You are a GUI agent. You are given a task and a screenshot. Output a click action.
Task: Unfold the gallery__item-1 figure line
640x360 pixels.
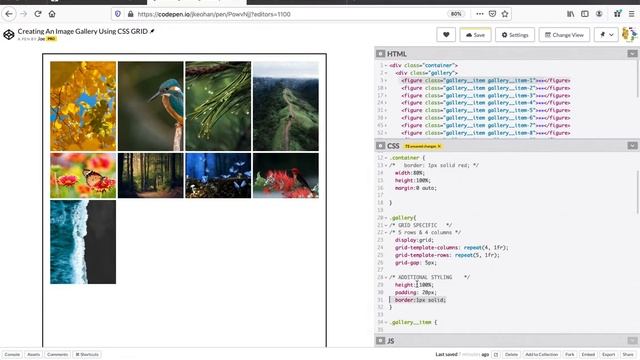386,80
